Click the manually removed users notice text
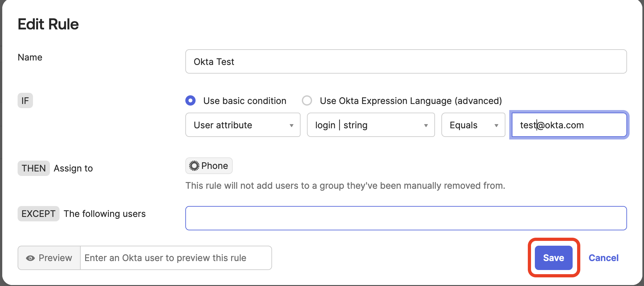Viewport: 644px width, 286px height. click(345, 186)
